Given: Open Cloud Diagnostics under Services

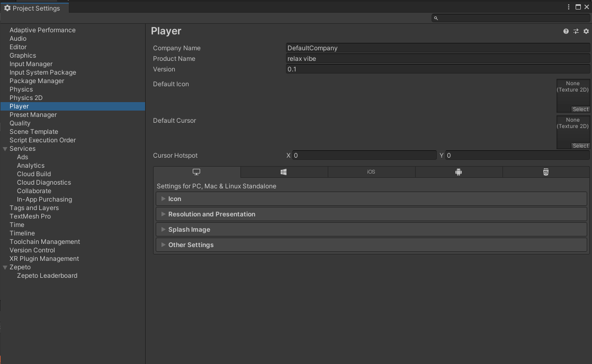Looking at the screenshot, I should [x=44, y=183].
